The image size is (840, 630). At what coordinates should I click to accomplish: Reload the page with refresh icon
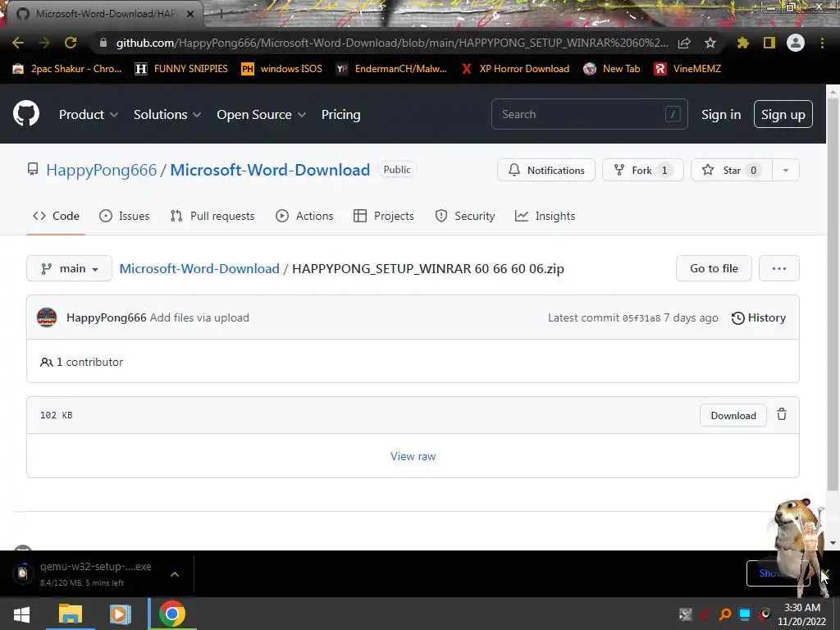[71, 43]
